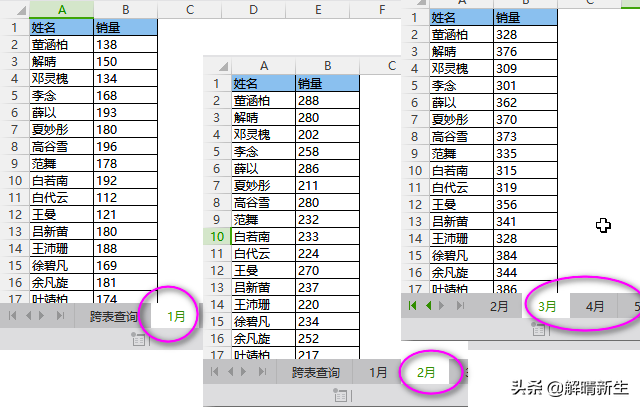This screenshot has height=407, width=640.
Task: Select column A header in 2月 window
Action: 264,66
